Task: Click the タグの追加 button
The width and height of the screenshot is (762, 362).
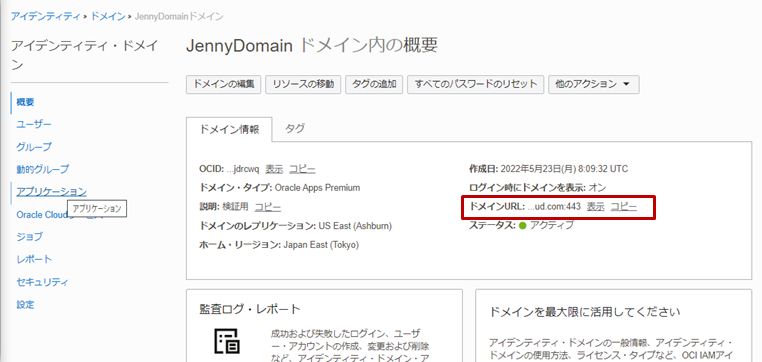Action: pos(374,84)
